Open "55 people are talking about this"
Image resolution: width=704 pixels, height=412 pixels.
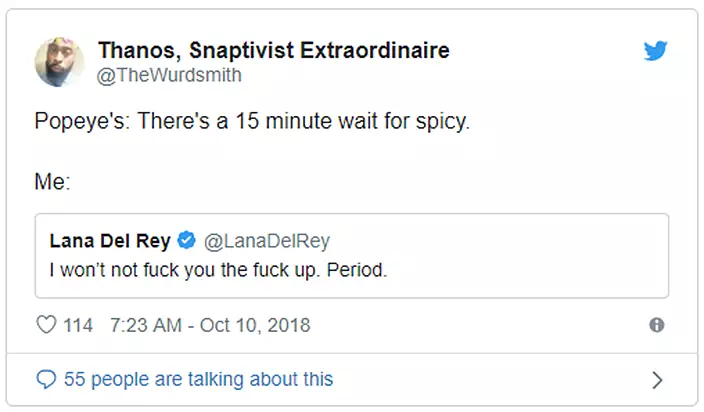click(x=198, y=380)
